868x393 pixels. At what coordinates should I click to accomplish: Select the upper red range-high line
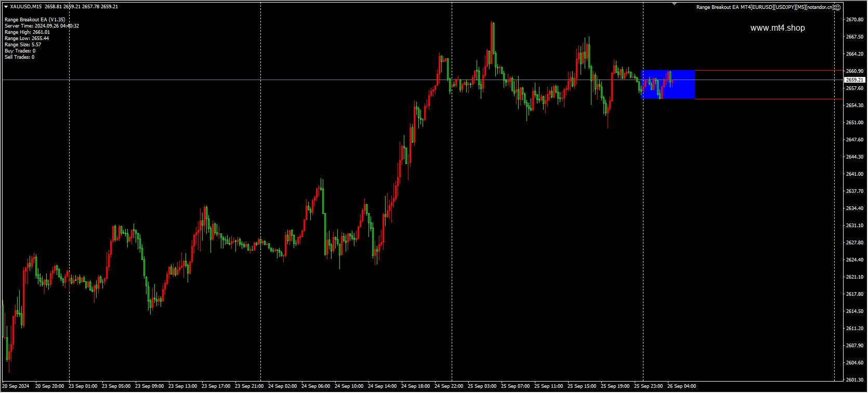point(768,70)
